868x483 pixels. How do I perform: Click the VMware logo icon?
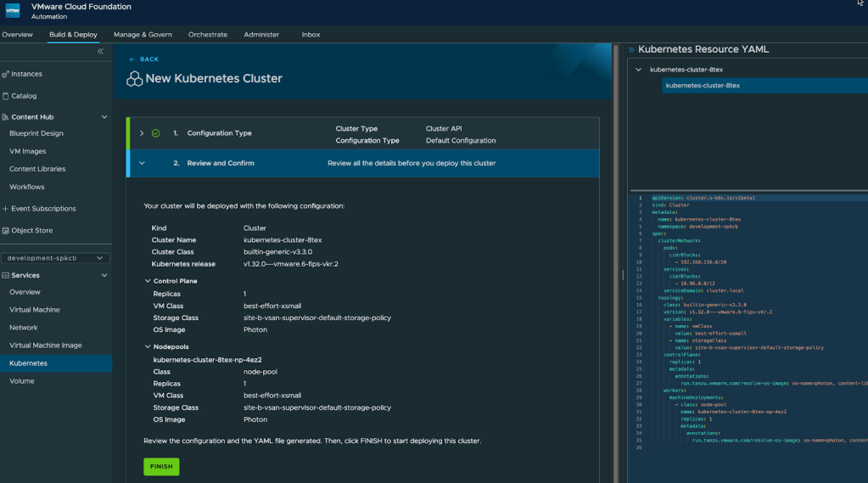(x=13, y=10)
